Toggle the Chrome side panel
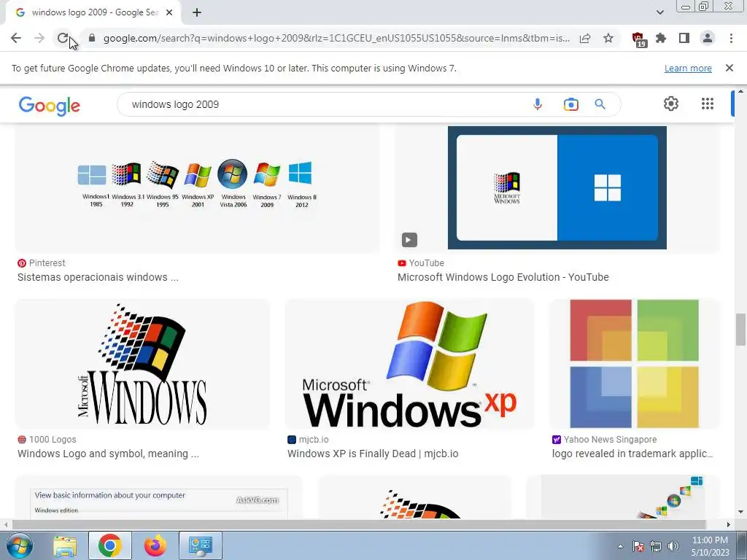The width and height of the screenshot is (747, 560). [x=684, y=38]
